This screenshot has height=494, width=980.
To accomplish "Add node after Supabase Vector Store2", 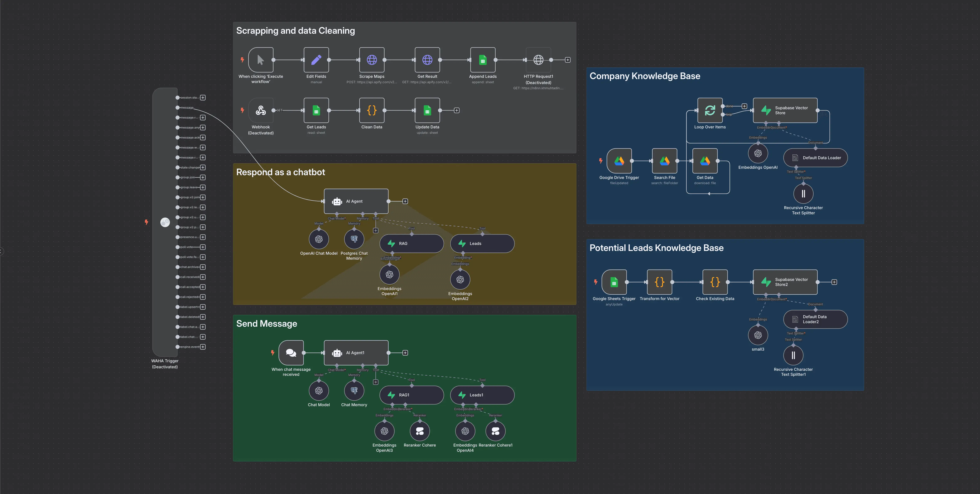I will coord(834,282).
